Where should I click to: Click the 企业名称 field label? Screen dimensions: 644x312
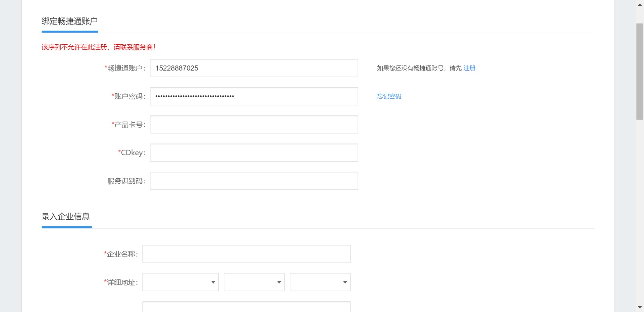point(121,254)
